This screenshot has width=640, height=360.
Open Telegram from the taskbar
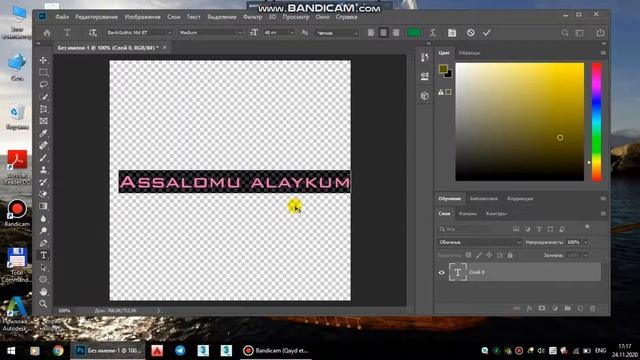(x=180, y=350)
